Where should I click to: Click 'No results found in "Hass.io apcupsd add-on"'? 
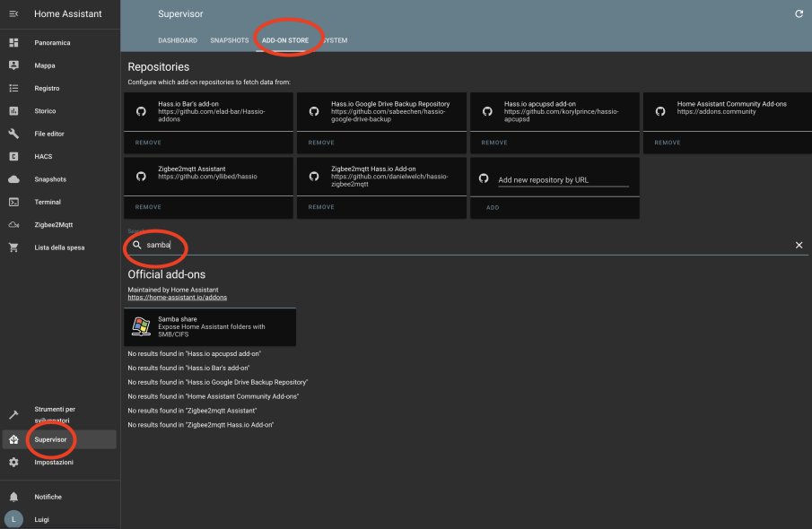(x=194, y=354)
